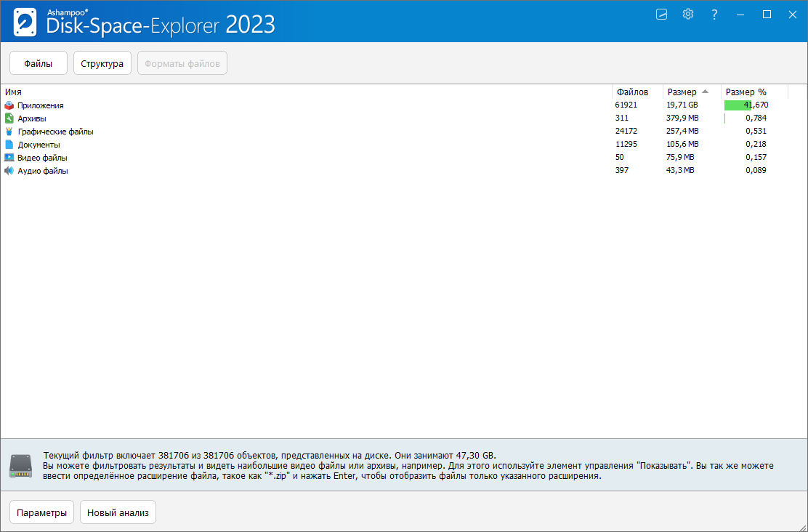This screenshot has height=532, width=808.
Task: Click the 0,784 percentage bar for Архивы
Action: pos(725,118)
